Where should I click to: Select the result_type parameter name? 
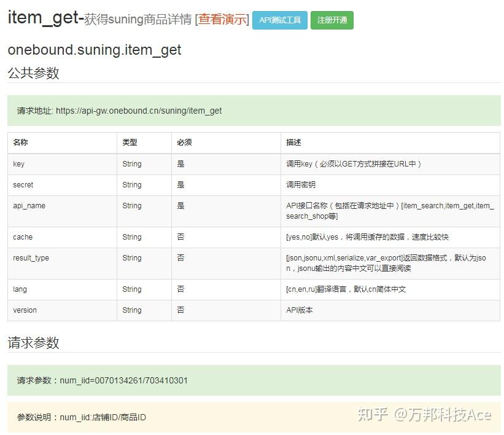31,258
